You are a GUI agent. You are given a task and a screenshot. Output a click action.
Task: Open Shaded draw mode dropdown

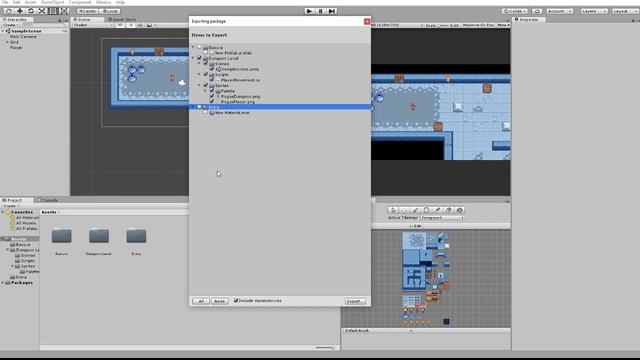[93, 25]
